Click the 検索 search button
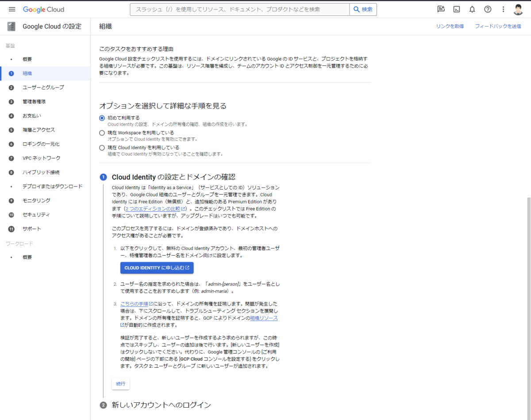This screenshot has width=531, height=420. 363,9
